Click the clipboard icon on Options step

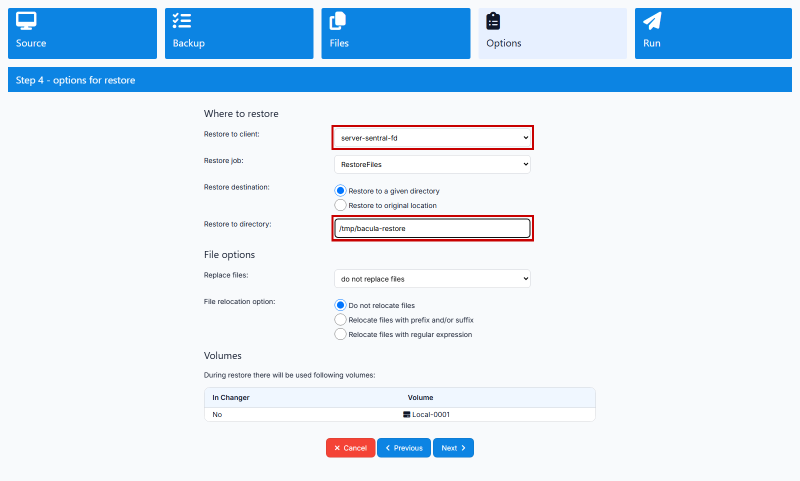(493, 21)
